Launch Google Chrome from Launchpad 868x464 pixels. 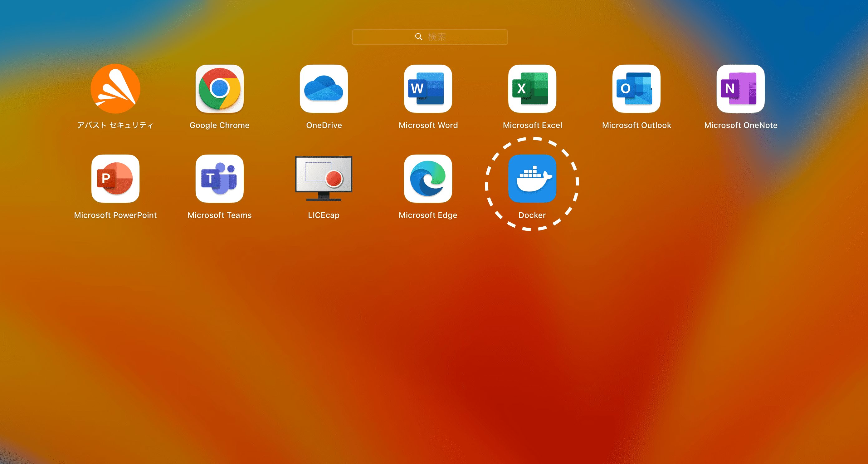[220, 89]
